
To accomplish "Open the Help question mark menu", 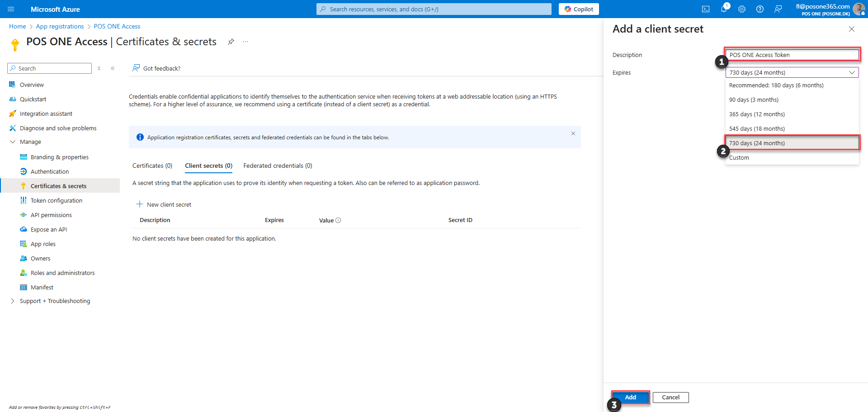I will pyautogui.click(x=760, y=9).
